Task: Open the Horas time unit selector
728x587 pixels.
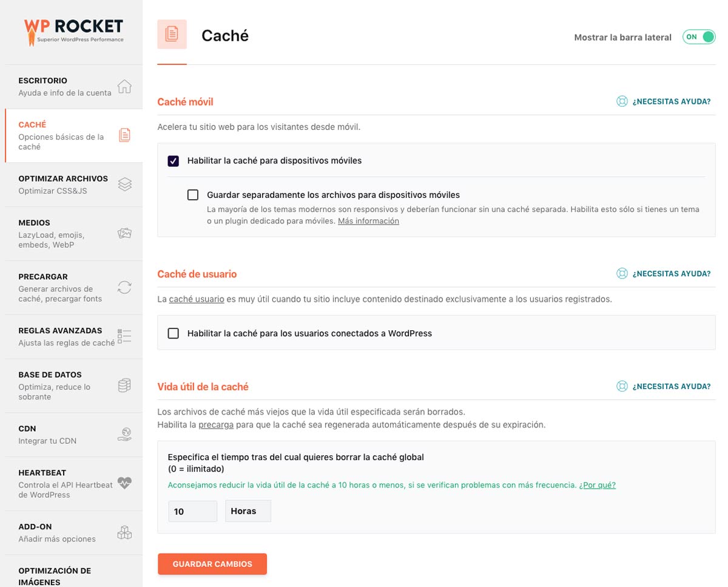Action: 248,511
